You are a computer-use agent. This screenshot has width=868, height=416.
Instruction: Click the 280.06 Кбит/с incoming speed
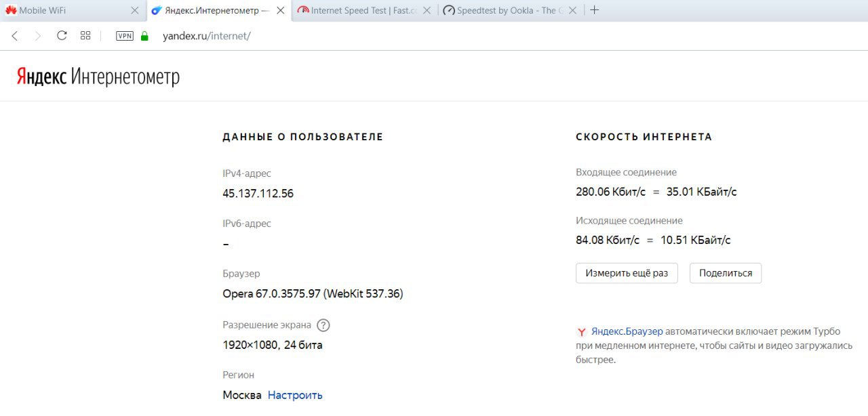coord(611,192)
